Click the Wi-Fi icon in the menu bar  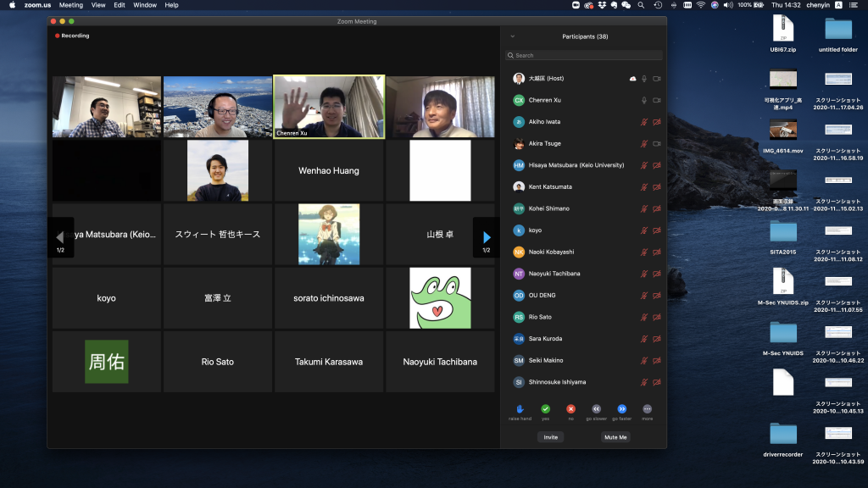point(701,5)
